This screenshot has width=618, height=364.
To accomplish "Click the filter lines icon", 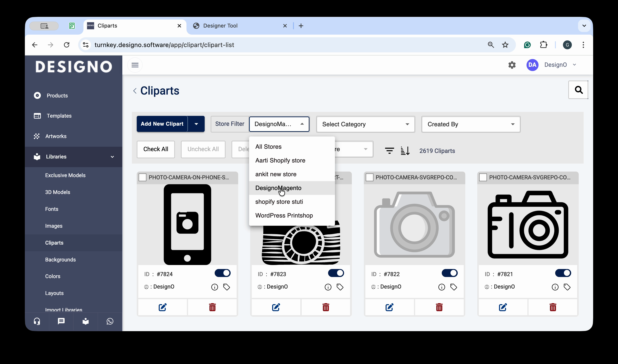I will pyautogui.click(x=389, y=151).
